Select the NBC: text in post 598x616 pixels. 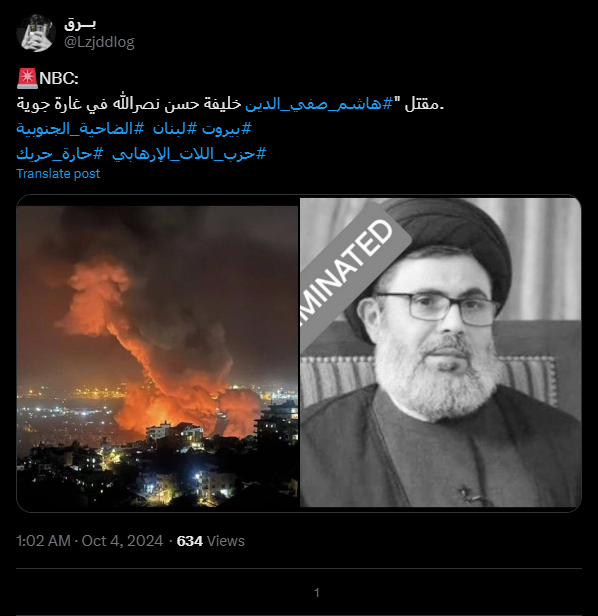tap(59, 79)
